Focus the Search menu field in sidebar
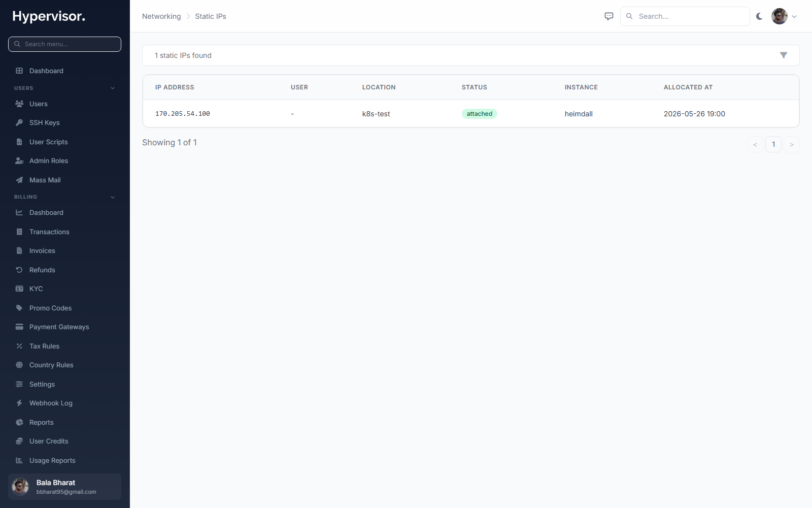This screenshot has height=508, width=812. point(64,44)
